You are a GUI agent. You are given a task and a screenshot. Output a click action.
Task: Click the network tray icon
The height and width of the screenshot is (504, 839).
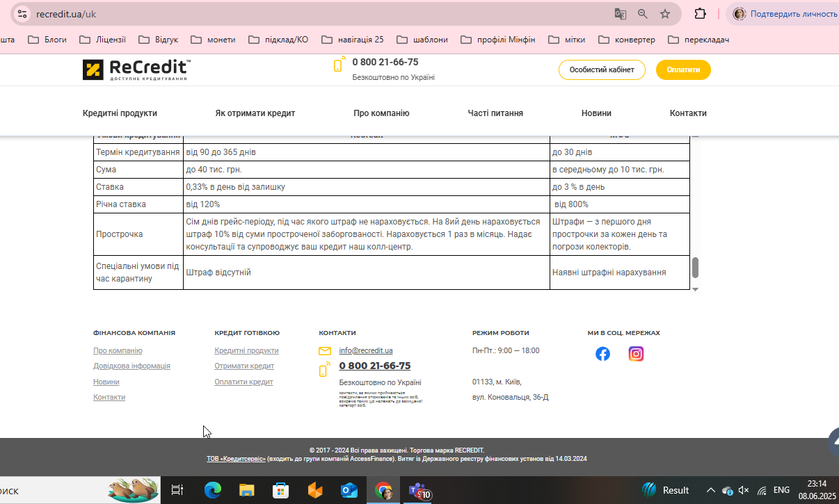pos(762,490)
